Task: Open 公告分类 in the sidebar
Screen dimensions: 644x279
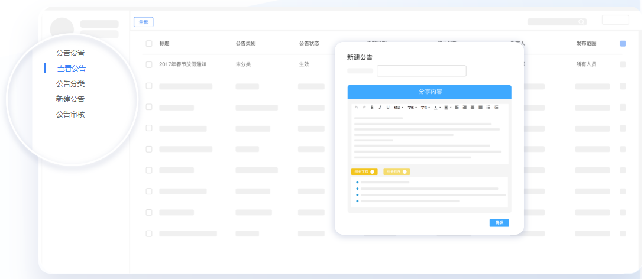Action: (x=70, y=84)
